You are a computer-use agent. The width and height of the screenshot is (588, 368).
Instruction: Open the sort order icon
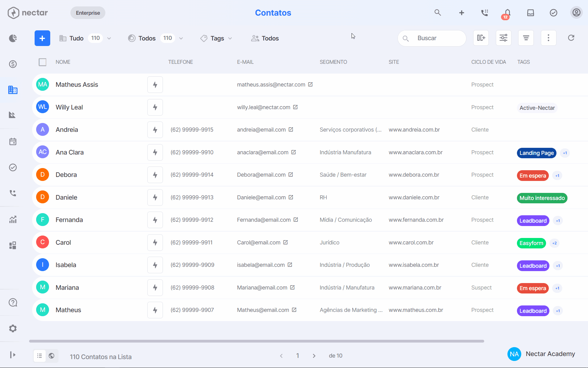(526, 38)
